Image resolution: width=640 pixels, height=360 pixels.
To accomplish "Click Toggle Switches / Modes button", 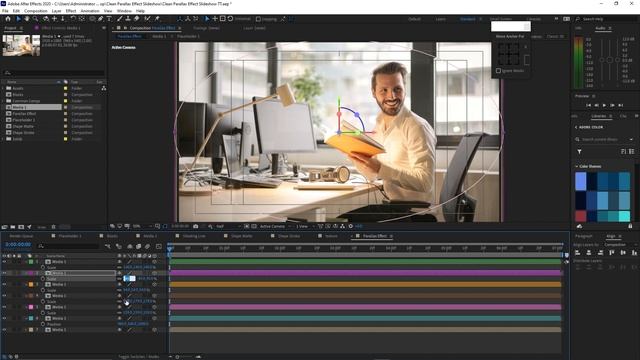I will [x=139, y=357].
